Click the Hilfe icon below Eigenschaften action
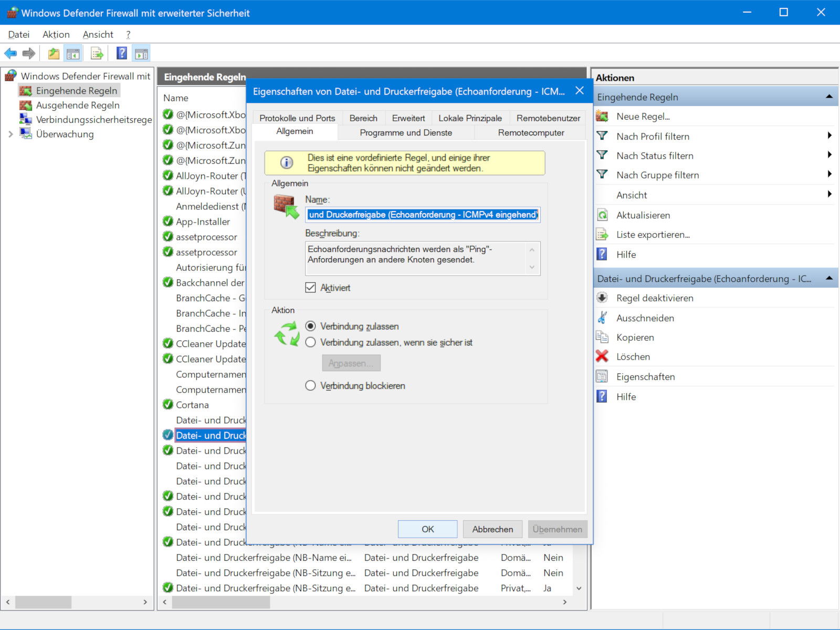 pyautogui.click(x=602, y=396)
